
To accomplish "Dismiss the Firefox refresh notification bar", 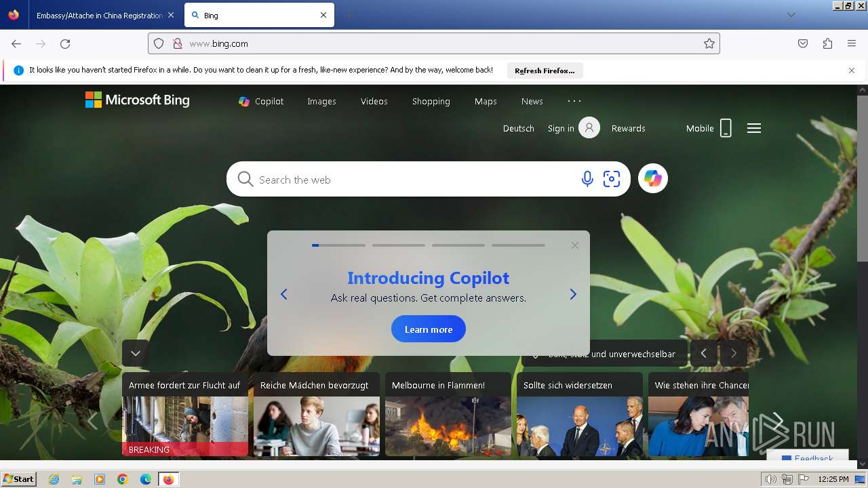I will (852, 70).
